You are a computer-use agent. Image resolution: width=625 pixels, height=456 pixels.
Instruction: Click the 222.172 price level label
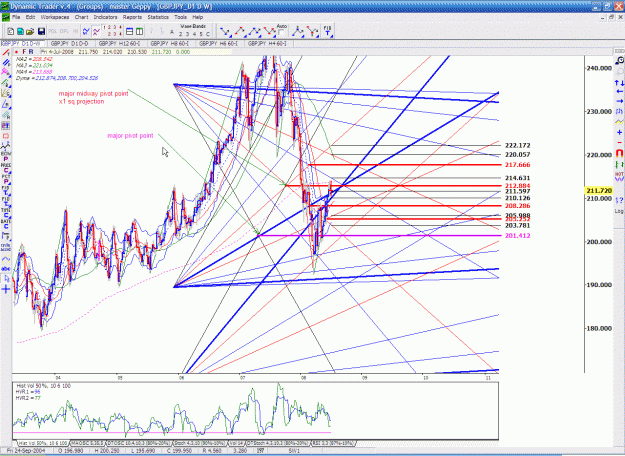click(x=517, y=145)
